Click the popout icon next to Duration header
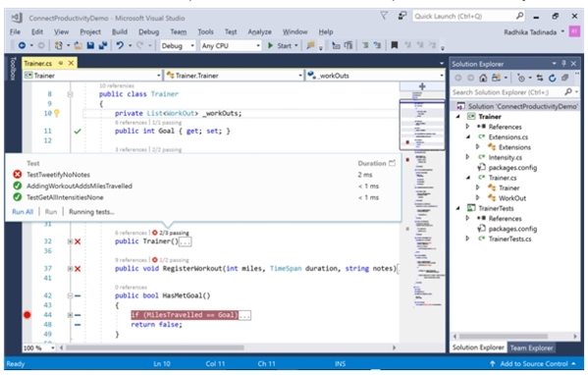The height and width of the screenshot is (375, 588). tap(393, 163)
